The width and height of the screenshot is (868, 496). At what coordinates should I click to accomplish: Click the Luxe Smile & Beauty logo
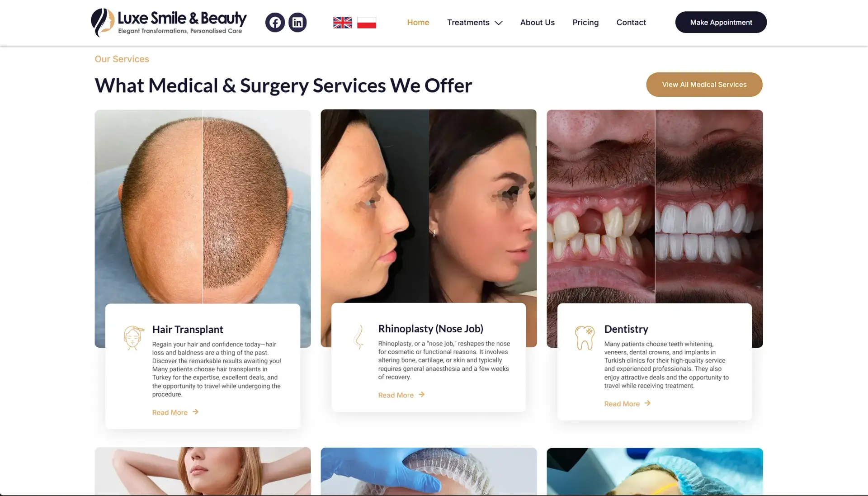[x=169, y=22]
